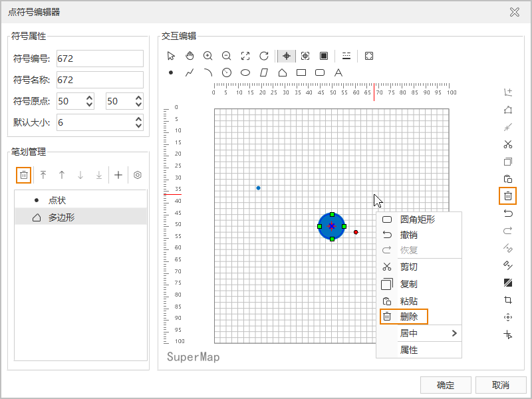The width and height of the screenshot is (532, 399).
Task: Open stroke settings hexagon icon
Action: [x=138, y=175]
